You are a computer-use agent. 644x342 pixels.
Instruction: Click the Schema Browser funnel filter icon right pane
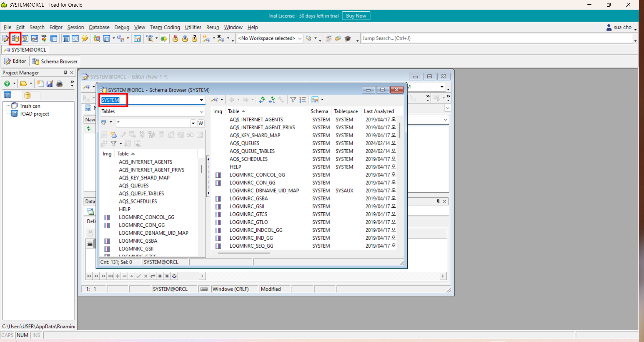click(x=293, y=100)
